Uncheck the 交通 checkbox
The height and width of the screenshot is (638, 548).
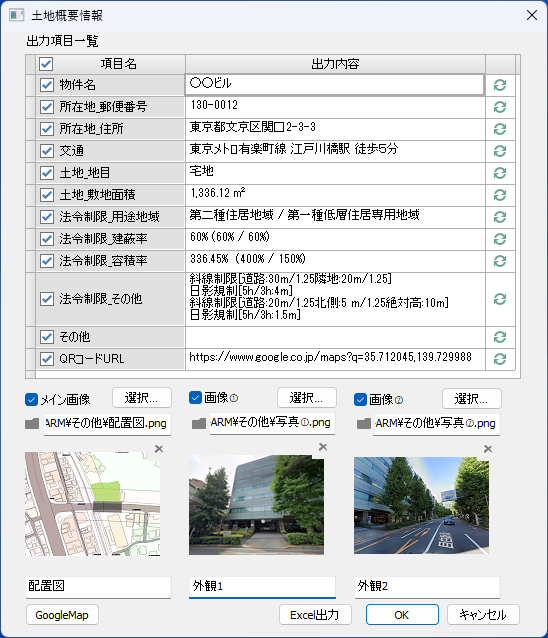coord(47,151)
